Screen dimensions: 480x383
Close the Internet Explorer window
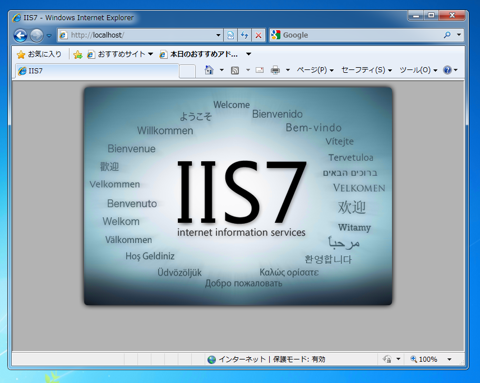452,15
